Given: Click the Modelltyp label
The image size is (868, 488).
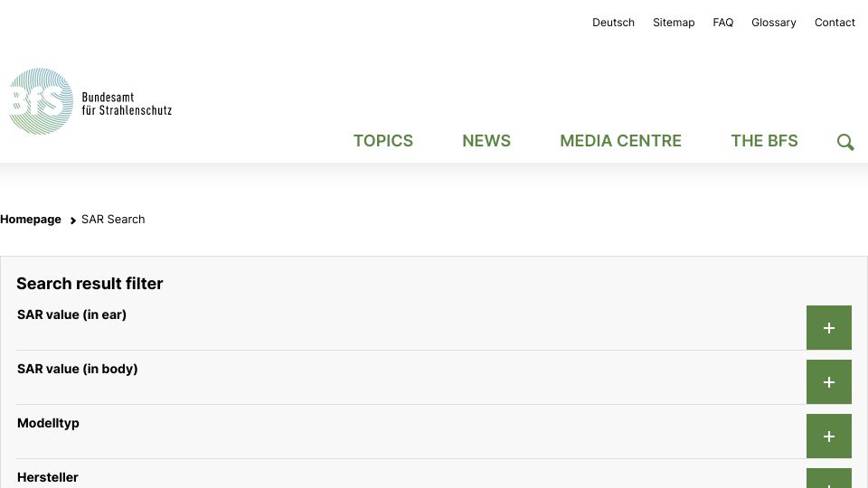Looking at the screenshot, I should click(x=48, y=423).
